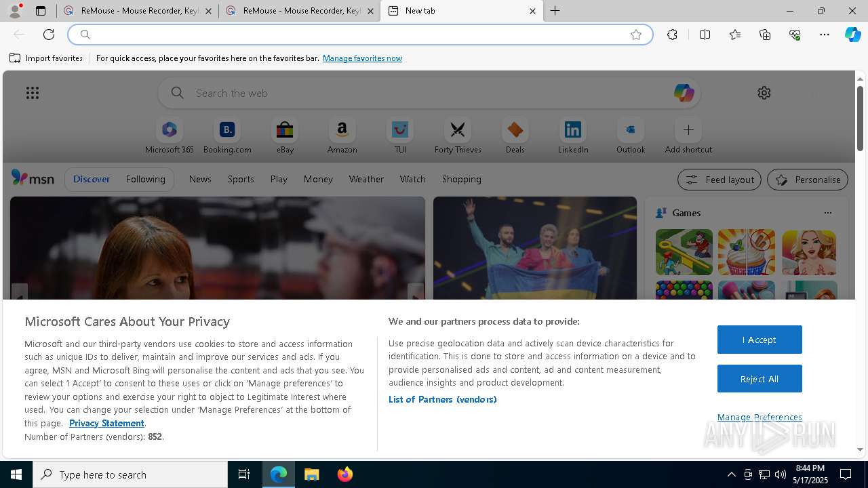The image size is (868, 488).
Task: Open the cupcake game thumbnail
Action: coord(746,252)
